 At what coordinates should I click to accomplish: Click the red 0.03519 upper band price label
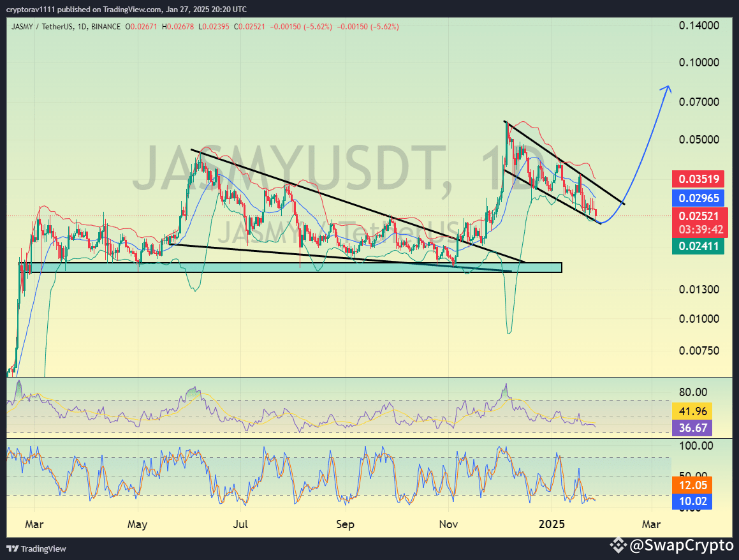click(698, 179)
